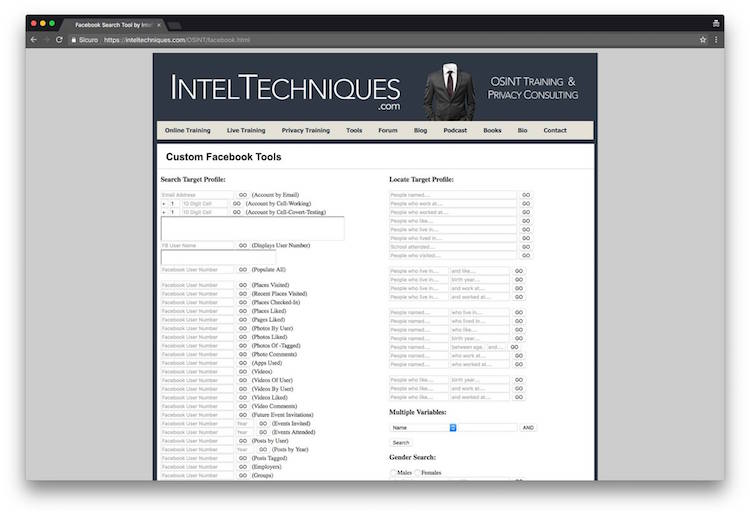Click the empty text field beside Name dropdown
Screen dimensions: 750x517
pyautogui.click(x=487, y=428)
